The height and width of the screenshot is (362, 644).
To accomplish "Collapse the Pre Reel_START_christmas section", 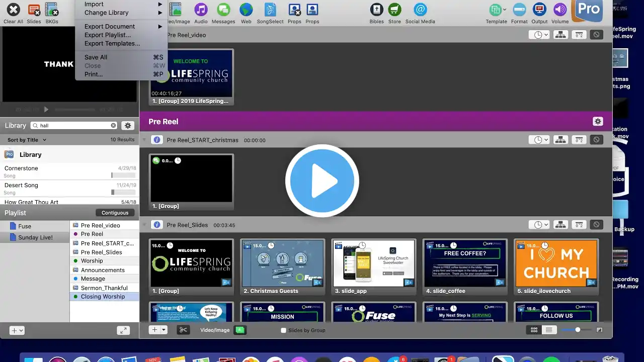I will pos(145,140).
